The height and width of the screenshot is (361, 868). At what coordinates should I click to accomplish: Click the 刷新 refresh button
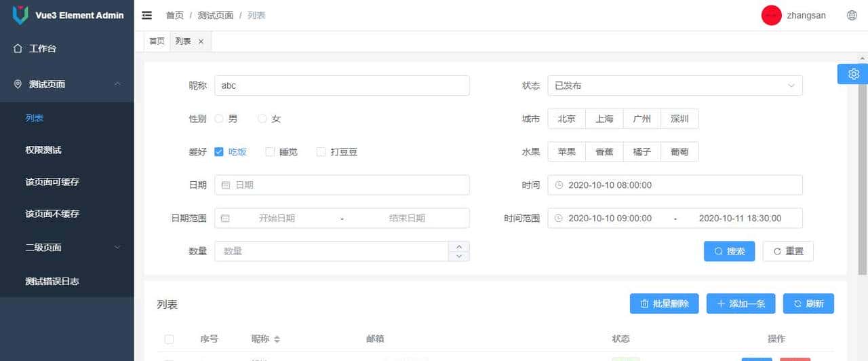(x=808, y=304)
